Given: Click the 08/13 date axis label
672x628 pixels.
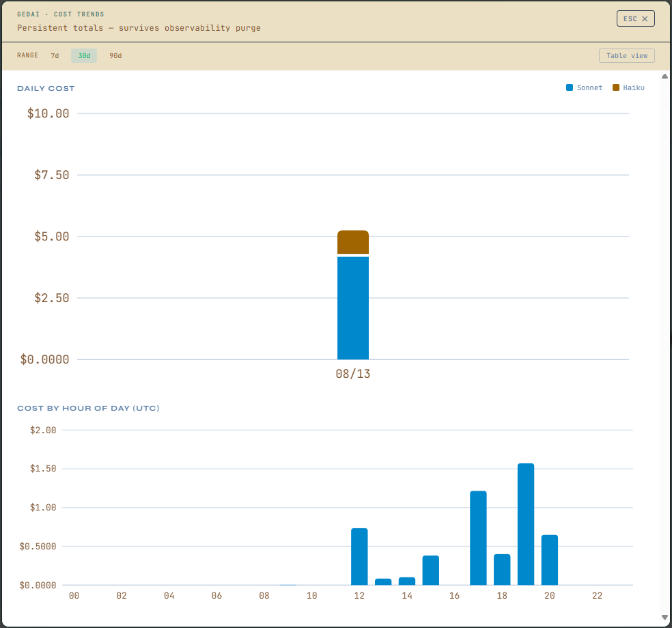Looking at the screenshot, I should coord(352,374).
